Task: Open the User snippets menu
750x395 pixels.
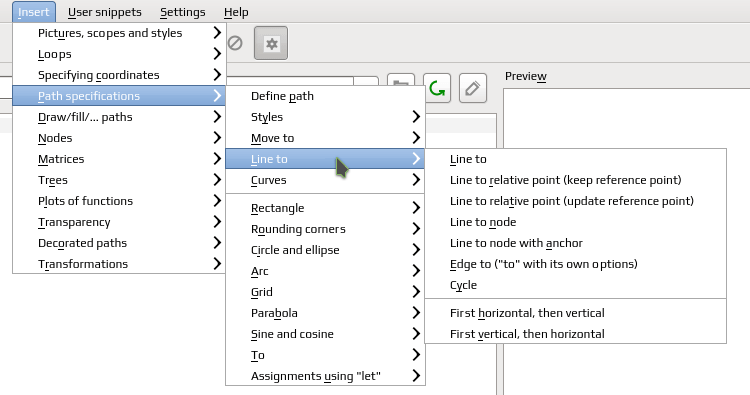Action: (105, 12)
